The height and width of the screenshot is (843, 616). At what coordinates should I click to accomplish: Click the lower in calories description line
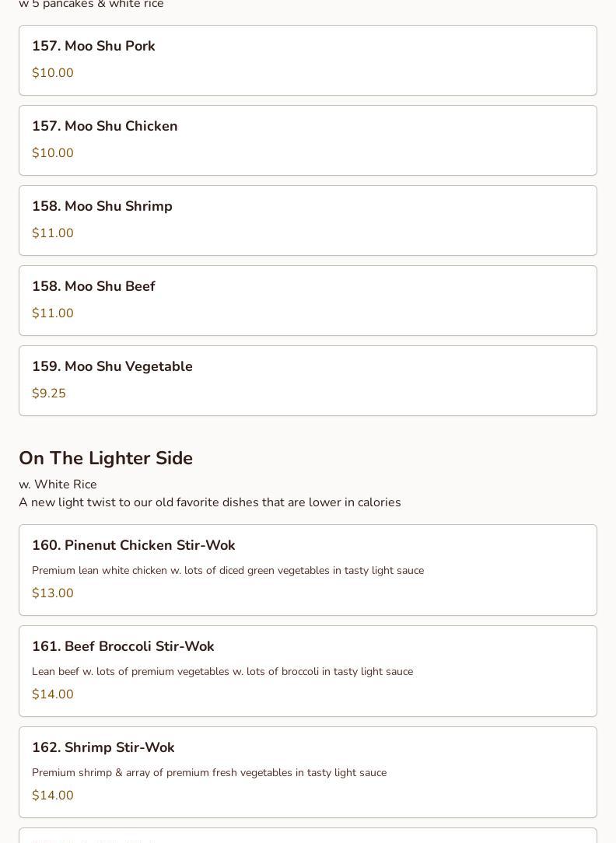[x=210, y=502]
